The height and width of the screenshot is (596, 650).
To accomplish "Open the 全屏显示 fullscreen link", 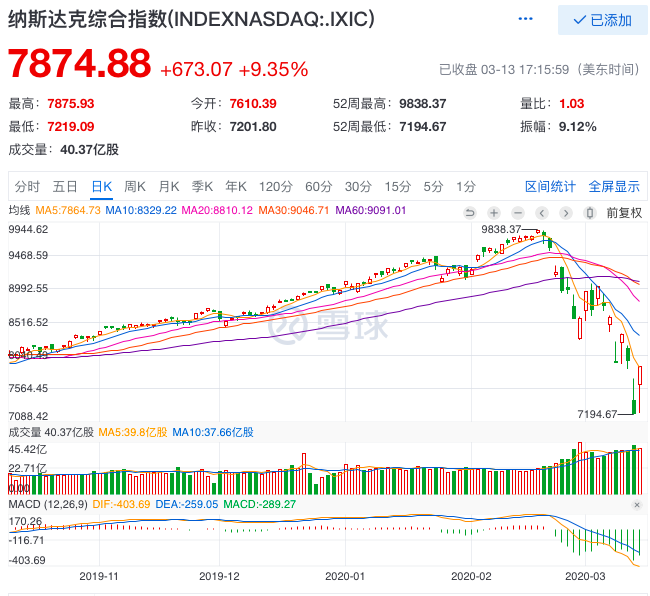I will [614, 187].
